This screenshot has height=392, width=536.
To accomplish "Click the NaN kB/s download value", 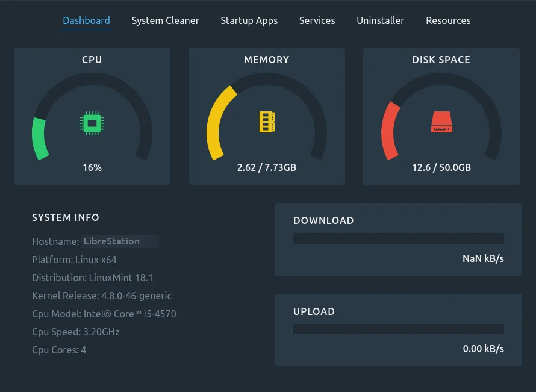I will click(x=483, y=258).
